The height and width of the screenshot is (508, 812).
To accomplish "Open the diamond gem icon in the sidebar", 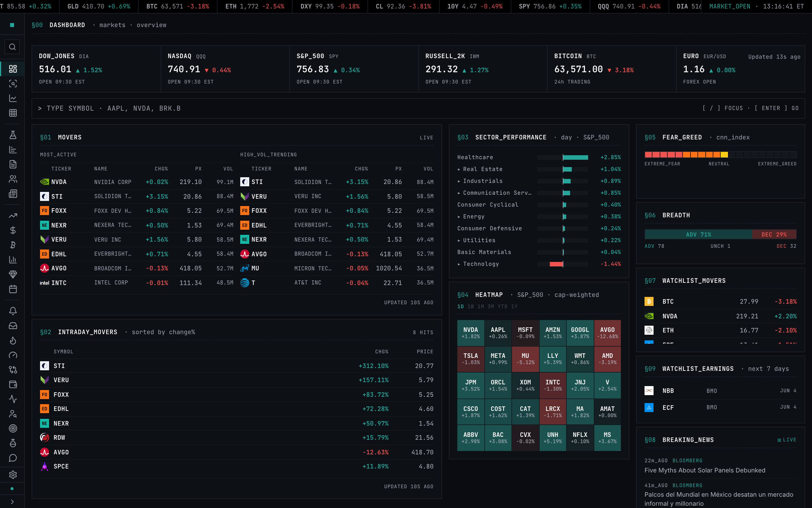I will click(x=13, y=275).
